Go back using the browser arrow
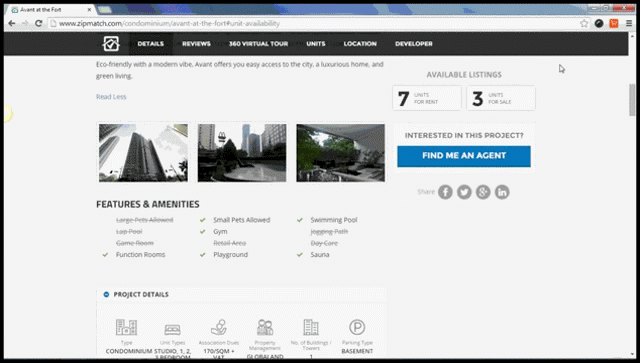 click(x=12, y=23)
